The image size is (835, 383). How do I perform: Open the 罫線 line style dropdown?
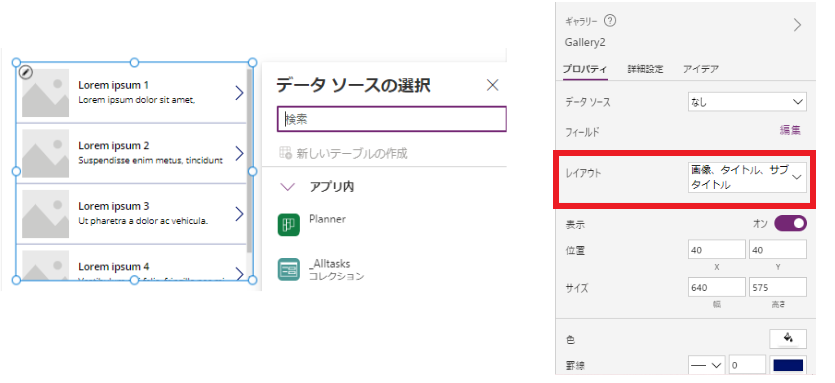(x=707, y=365)
